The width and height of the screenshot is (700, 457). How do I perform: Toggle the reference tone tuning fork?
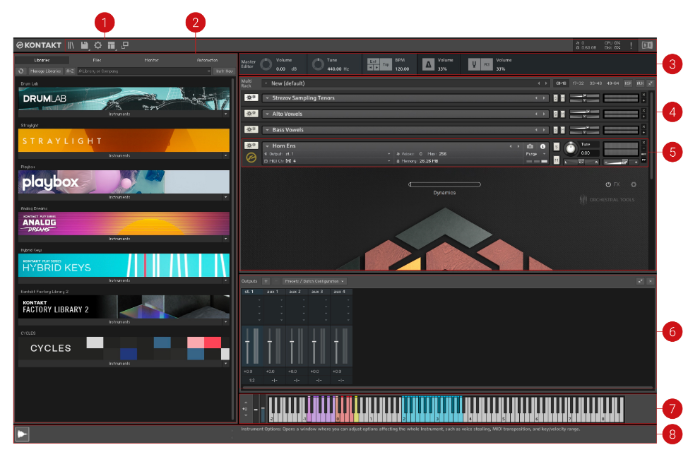coord(474,64)
